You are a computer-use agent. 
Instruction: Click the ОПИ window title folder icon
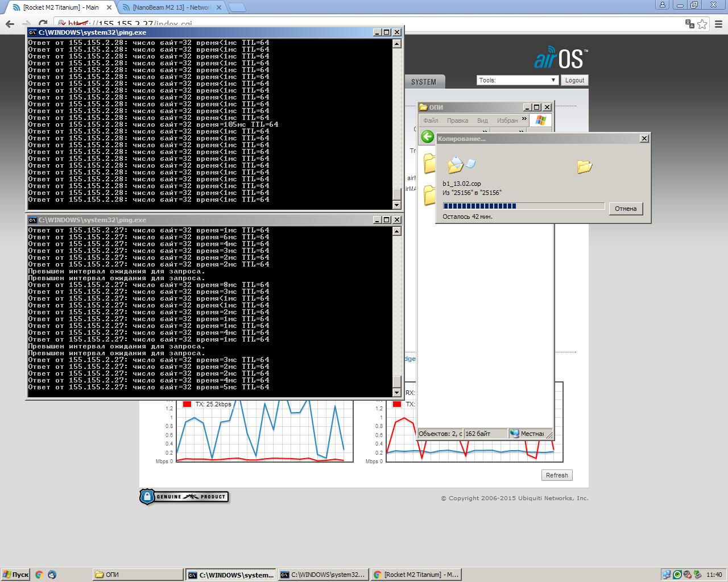tap(423, 107)
